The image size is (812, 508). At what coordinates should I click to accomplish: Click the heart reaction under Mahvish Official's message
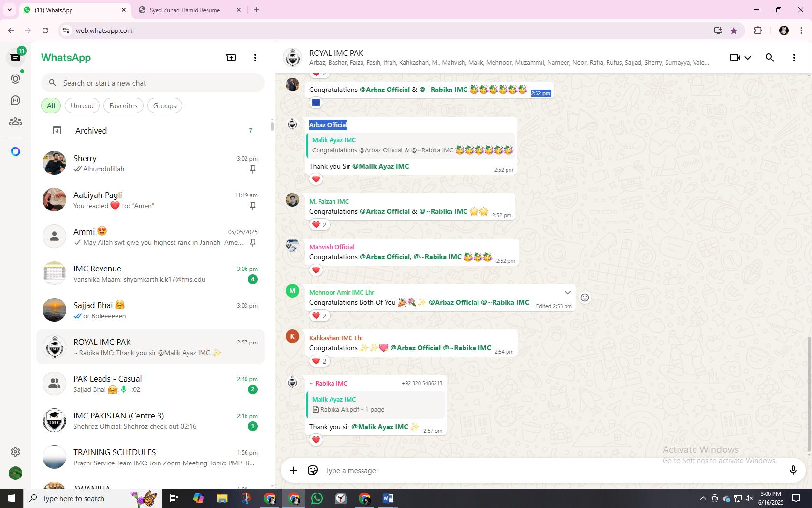click(316, 270)
